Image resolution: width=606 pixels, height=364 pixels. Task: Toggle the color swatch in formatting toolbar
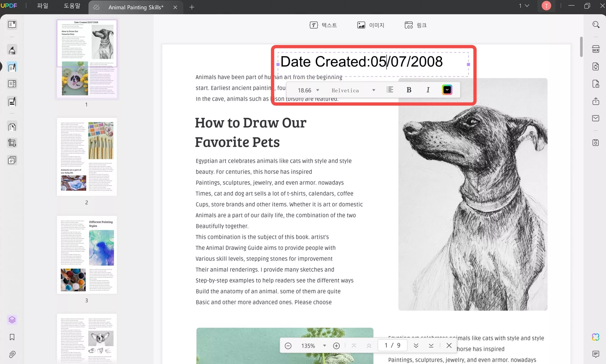click(447, 90)
